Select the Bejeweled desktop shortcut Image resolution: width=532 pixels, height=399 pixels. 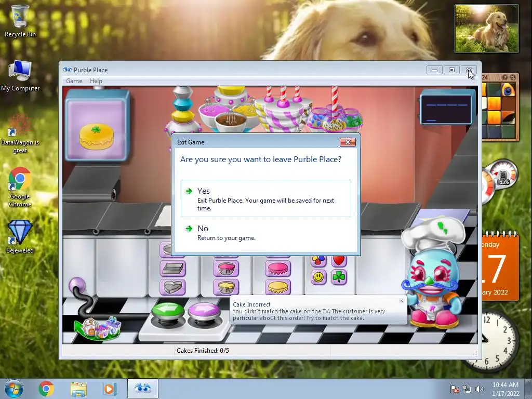click(x=20, y=237)
